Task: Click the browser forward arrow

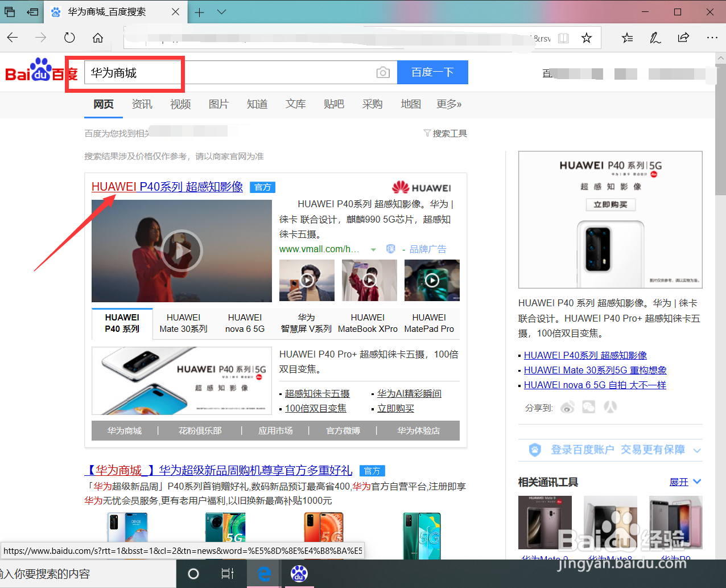Action: pos(41,38)
